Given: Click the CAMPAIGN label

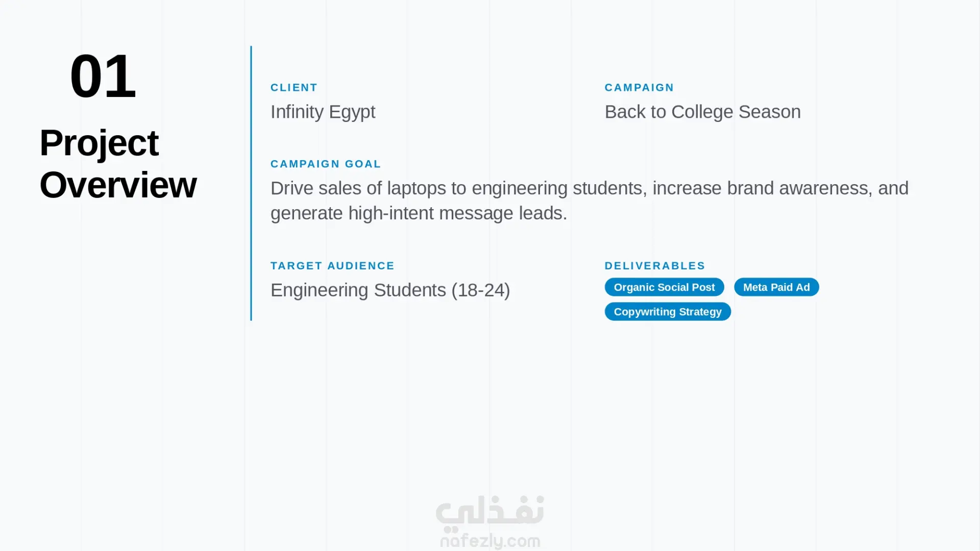Looking at the screenshot, I should coord(639,88).
